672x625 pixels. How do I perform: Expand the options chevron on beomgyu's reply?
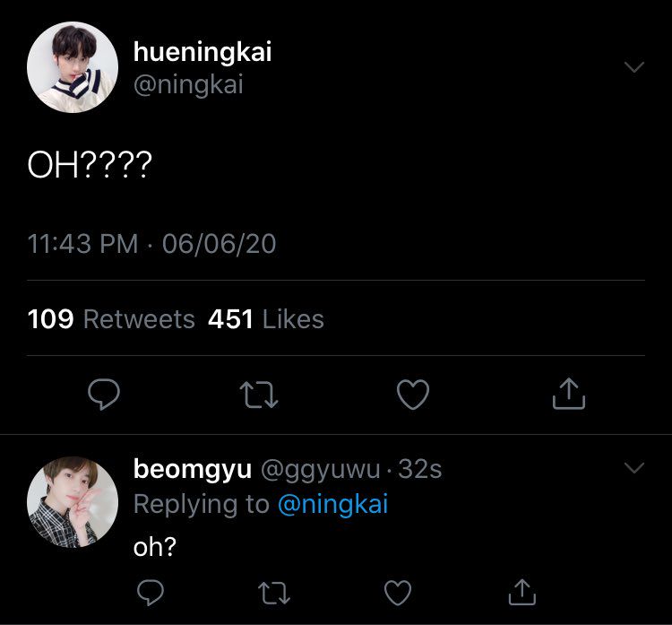[x=633, y=468]
